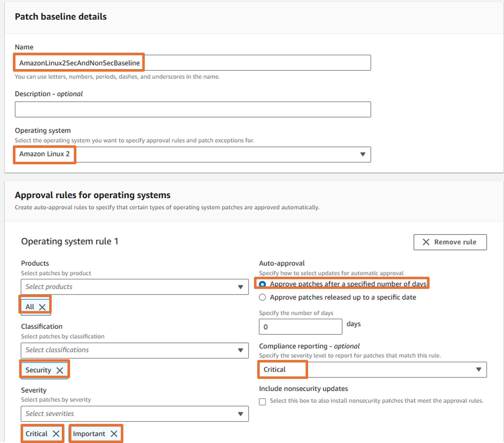Enable include nonsecurity updates checkbox
The height and width of the screenshot is (443, 504).
point(262,402)
